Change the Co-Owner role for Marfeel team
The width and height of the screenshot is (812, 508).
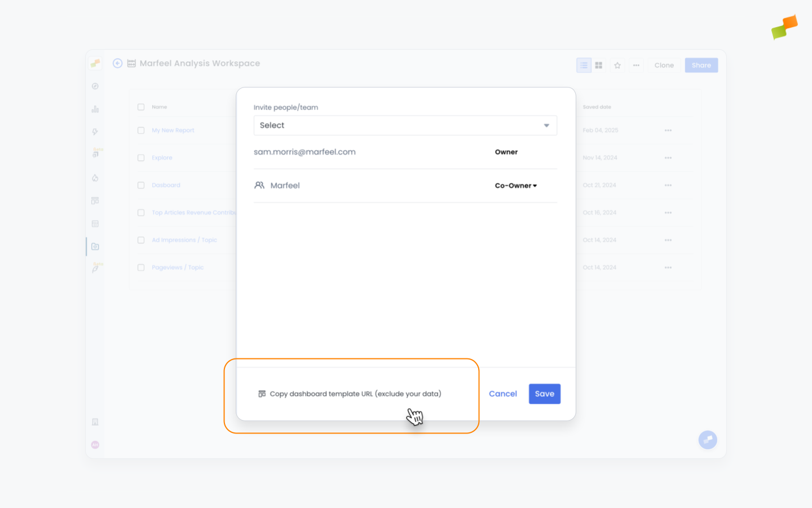515,185
